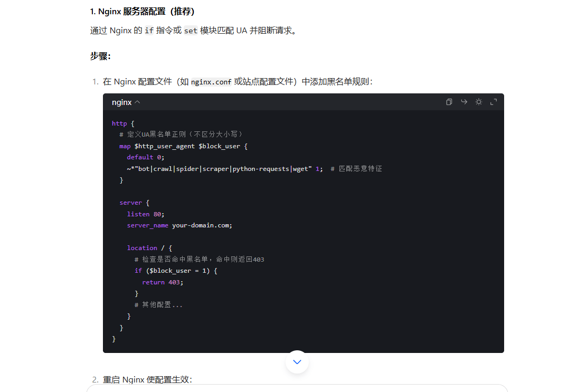Click the 'location / {' code line
The height and width of the screenshot is (392, 587).
coord(149,248)
